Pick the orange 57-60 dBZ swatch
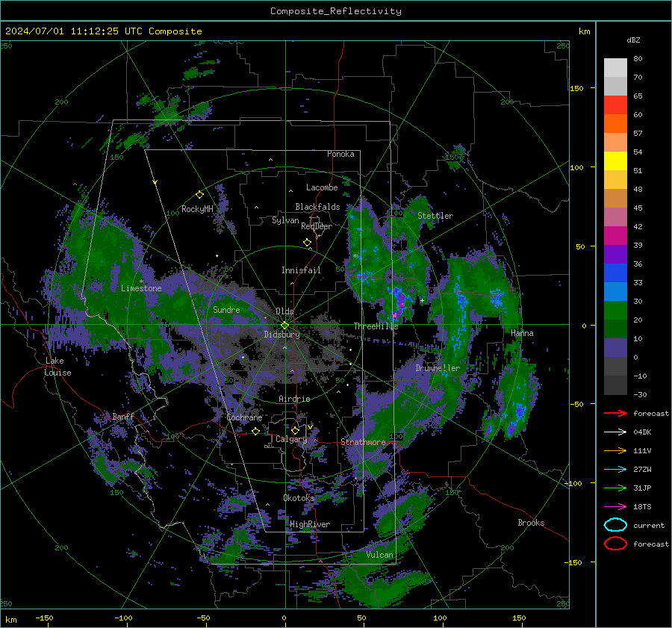 pos(615,123)
